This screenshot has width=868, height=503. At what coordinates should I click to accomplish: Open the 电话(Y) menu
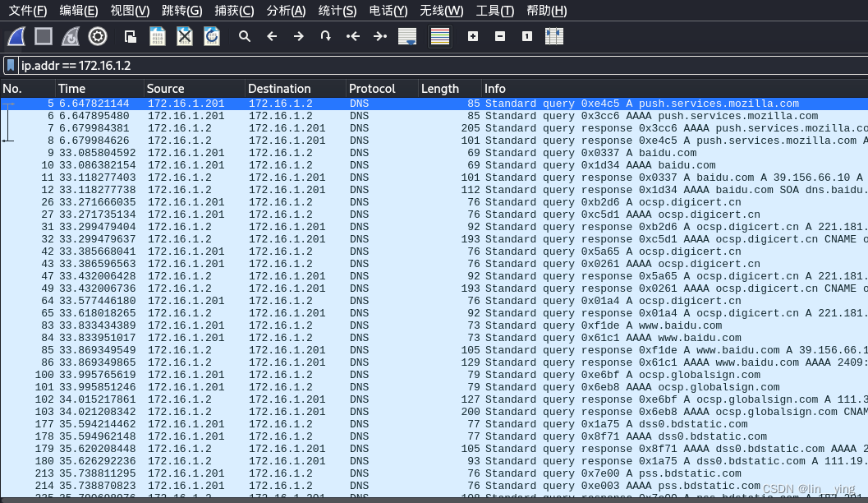click(x=388, y=11)
